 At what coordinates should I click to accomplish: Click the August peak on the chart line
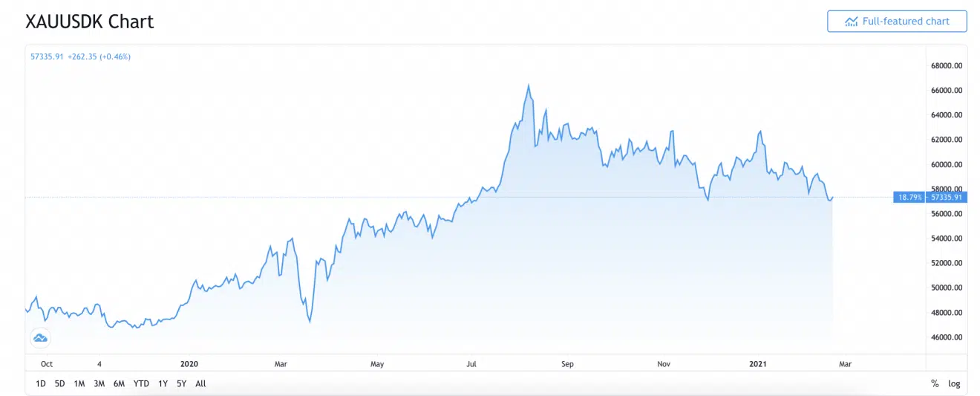pyautogui.click(x=529, y=85)
